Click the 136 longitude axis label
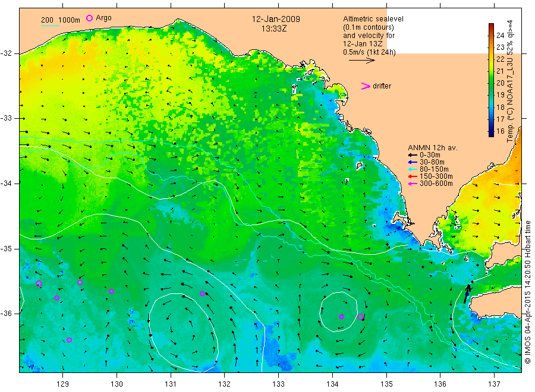Image resolution: width=535 pixels, height=392 pixels. (x=440, y=384)
